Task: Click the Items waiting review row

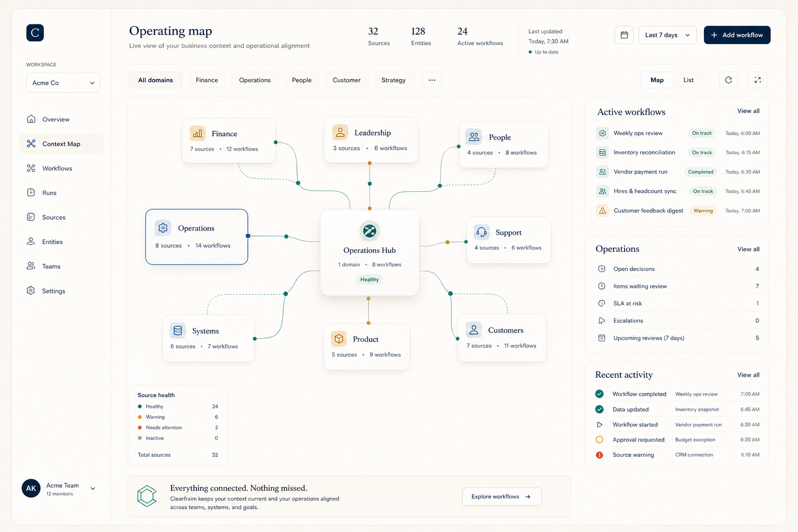Action: (x=678, y=286)
